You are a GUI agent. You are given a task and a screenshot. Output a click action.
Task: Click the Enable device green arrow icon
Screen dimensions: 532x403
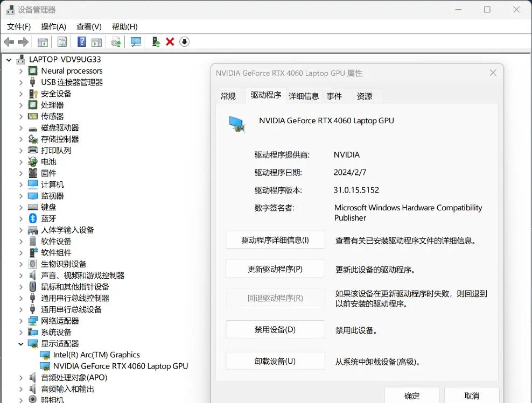click(156, 41)
